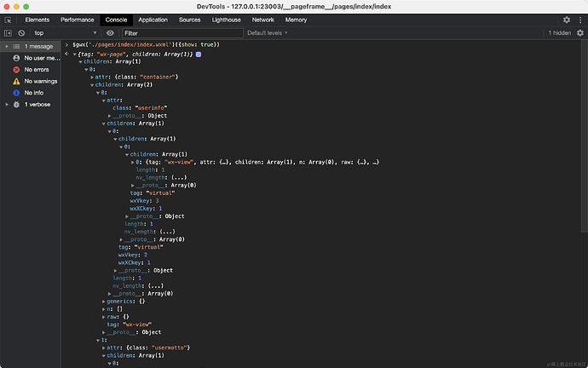This screenshot has height=368, width=588.
Task: Select the No user messages row
Action: [31, 58]
